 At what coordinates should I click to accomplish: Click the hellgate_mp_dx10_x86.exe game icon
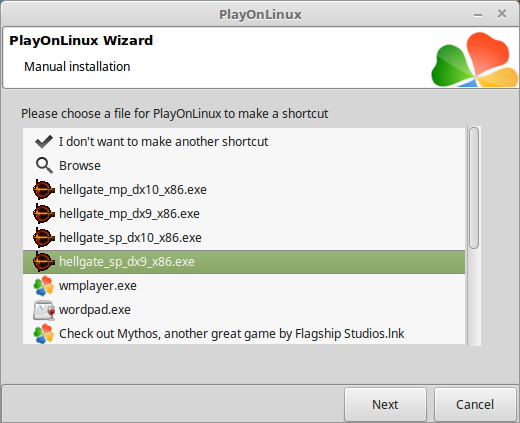point(44,190)
